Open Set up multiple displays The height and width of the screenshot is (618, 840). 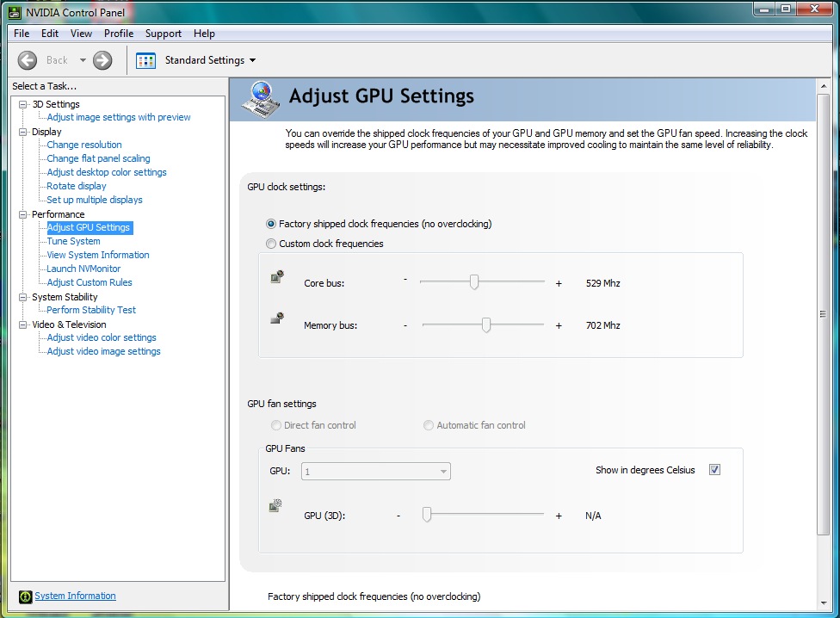[95, 200]
